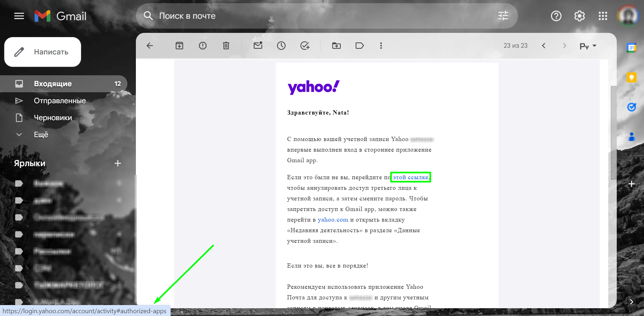Open more actions three-dot menu
This screenshot has height=316, width=644.
coord(381,46)
